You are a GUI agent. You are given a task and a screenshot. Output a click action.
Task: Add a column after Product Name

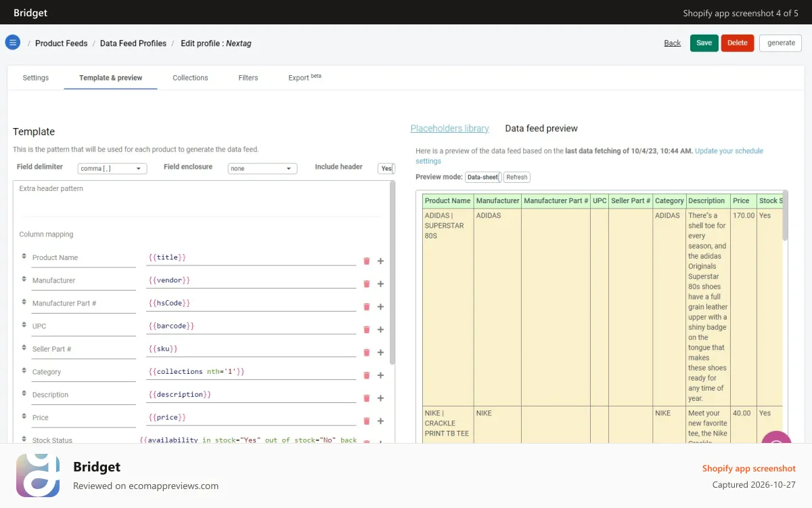click(380, 261)
